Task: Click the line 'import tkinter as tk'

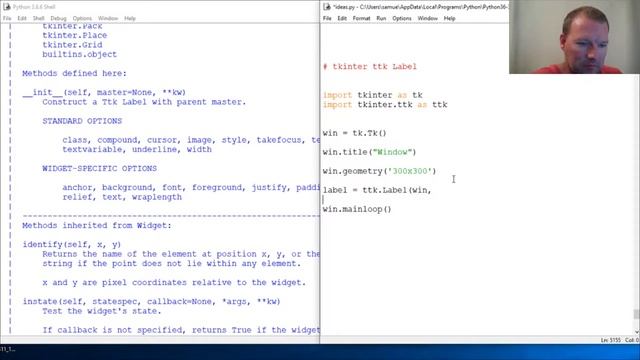Action: pos(373,95)
